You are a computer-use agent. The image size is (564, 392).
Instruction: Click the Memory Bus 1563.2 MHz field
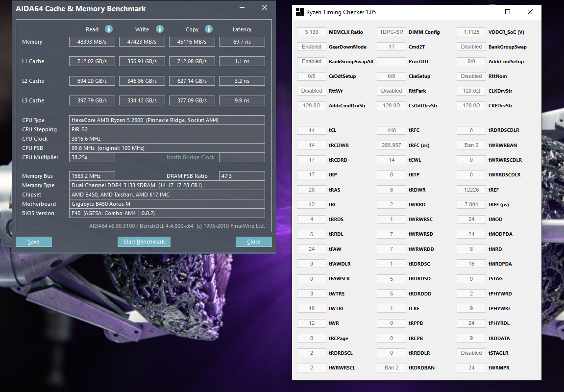92,176
